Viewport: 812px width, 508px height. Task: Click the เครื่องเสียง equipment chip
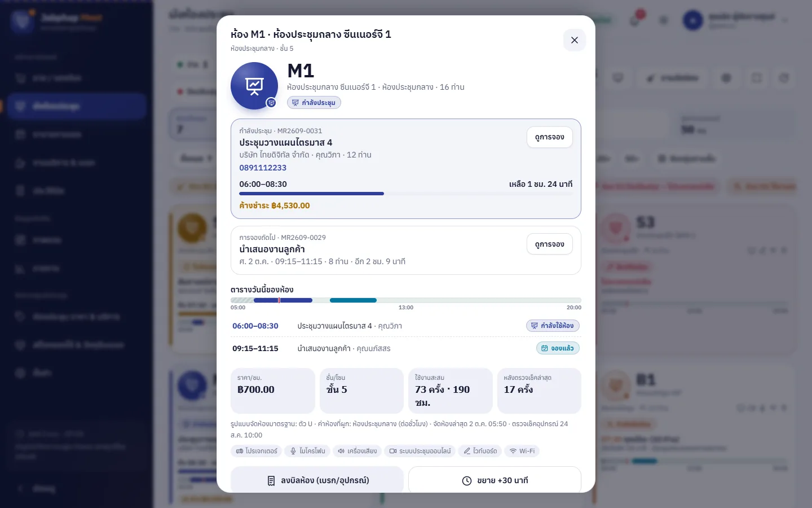[x=357, y=451]
